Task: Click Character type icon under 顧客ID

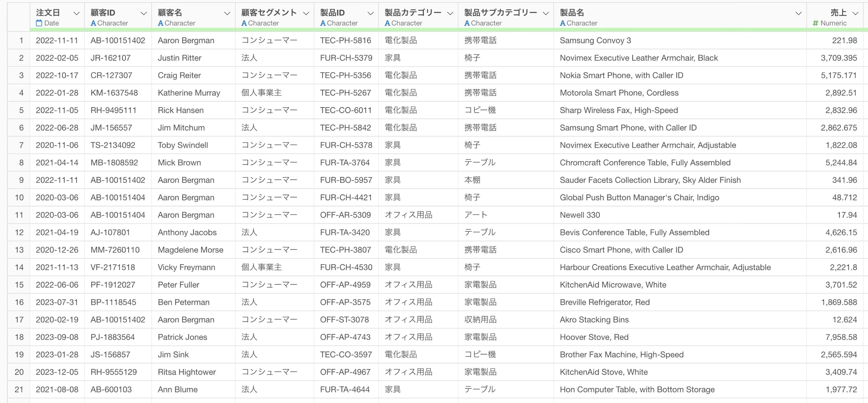Action: coord(93,23)
